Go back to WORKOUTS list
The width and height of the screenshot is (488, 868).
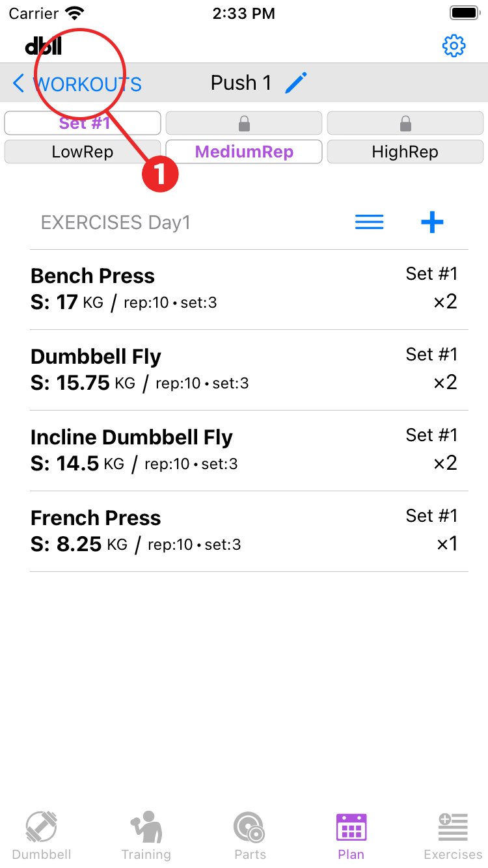coord(77,84)
